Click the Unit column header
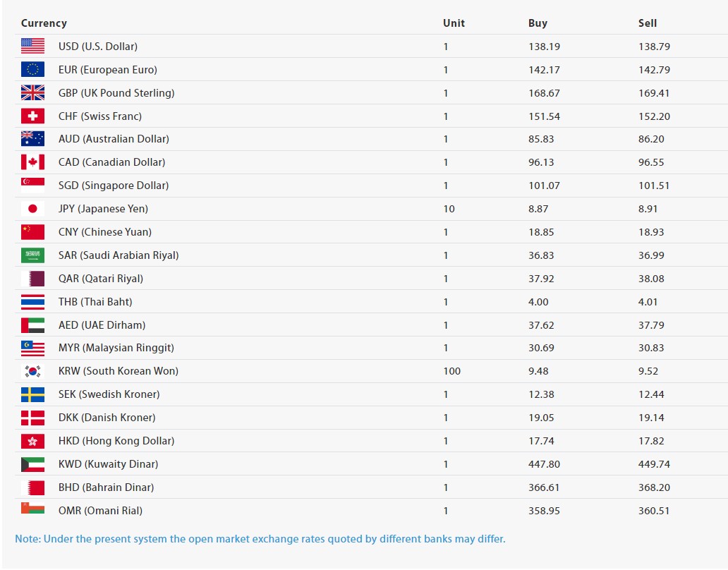The image size is (728, 570). 454,23
